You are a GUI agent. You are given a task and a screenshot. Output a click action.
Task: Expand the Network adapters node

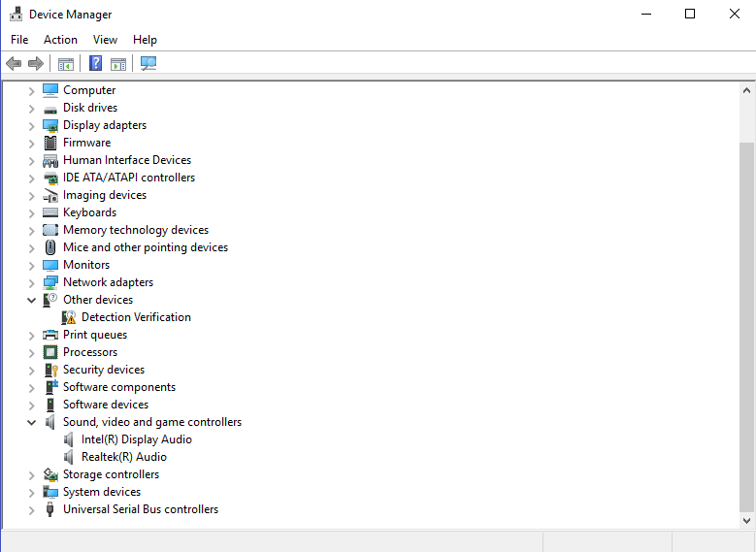point(32,282)
